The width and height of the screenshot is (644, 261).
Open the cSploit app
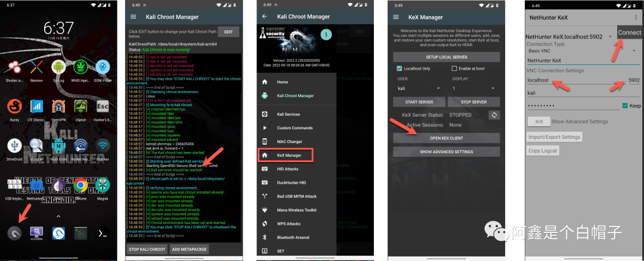[80, 106]
